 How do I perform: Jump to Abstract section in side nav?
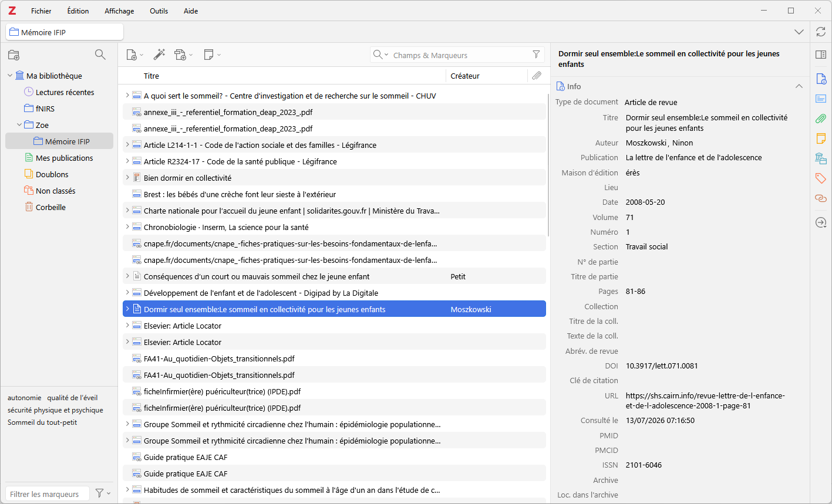[x=821, y=99]
